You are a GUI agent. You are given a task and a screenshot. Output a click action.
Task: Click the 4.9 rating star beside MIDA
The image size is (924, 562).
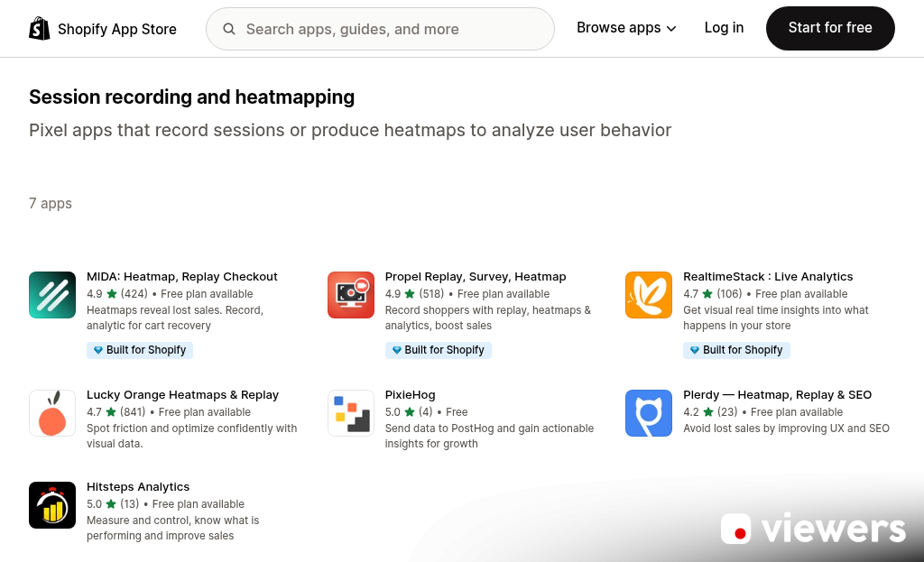tap(112, 293)
